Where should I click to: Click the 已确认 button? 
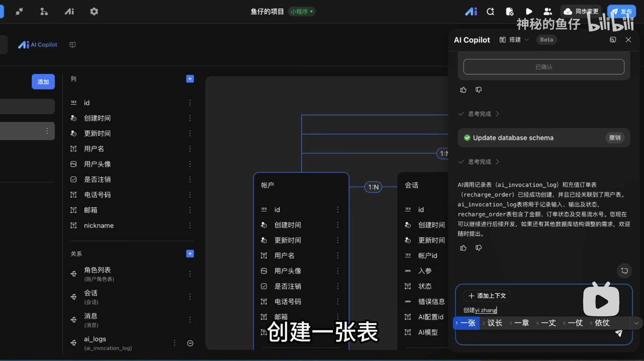click(544, 67)
